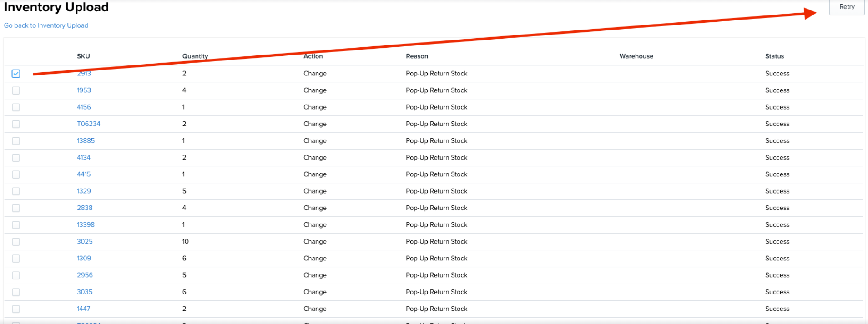Uncheck the checkbox for SKU 2913
The image size is (868, 324).
[x=16, y=74]
